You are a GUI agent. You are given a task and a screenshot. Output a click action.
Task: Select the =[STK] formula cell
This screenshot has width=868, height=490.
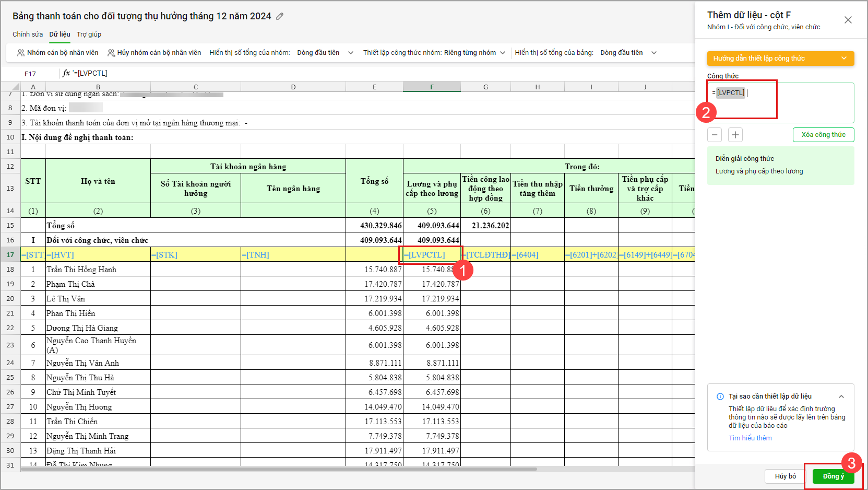click(x=196, y=254)
